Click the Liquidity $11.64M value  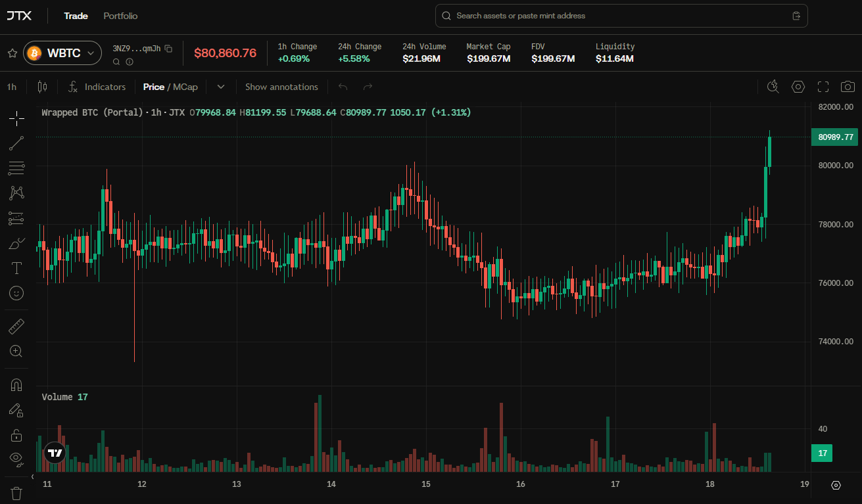(x=615, y=58)
